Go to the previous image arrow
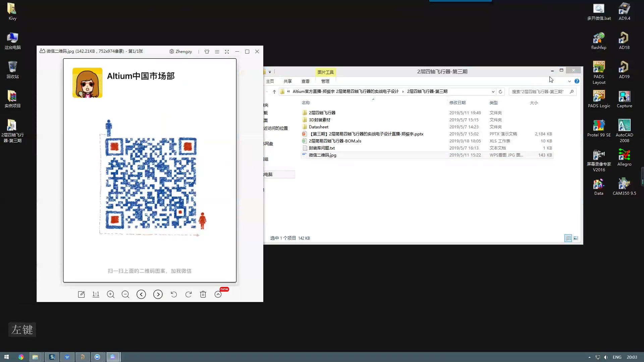The width and height of the screenshot is (644, 362). click(141, 294)
